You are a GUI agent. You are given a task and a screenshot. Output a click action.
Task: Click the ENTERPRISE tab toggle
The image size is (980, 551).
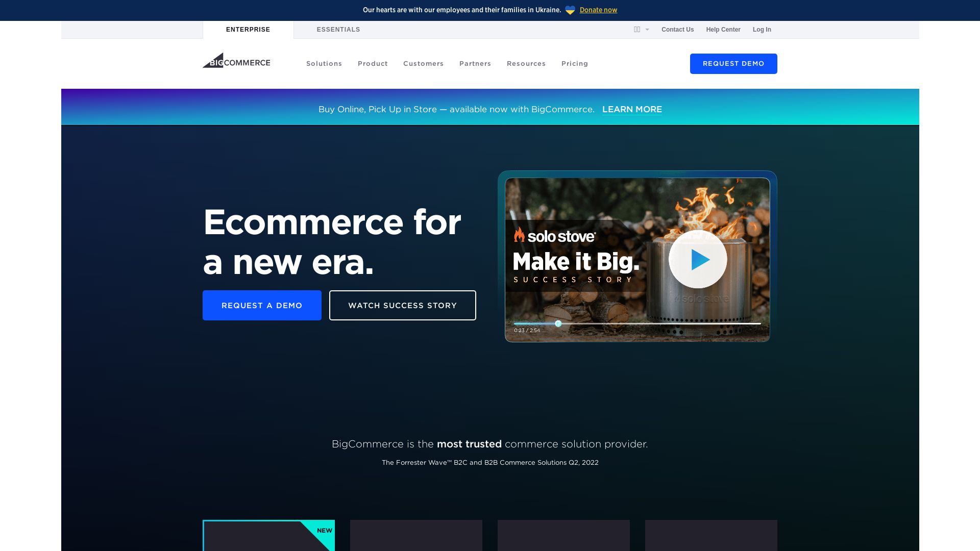[248, 30]
